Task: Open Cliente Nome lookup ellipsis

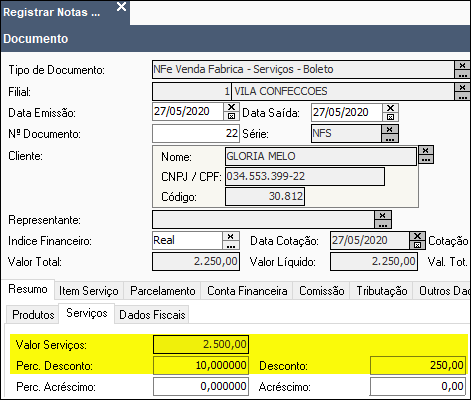Action: pyautogui.click(x=426, y=159)
